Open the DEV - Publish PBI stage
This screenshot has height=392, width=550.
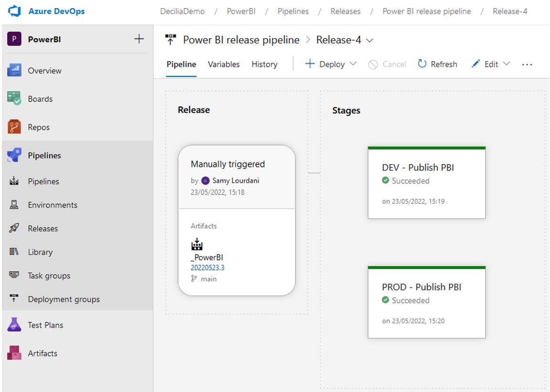point(426,183)
